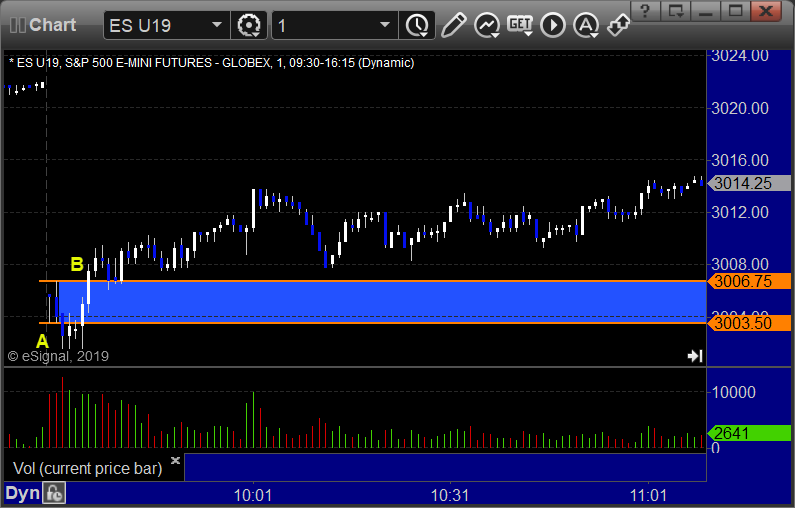Click the blue shaded range rectangle
The height and width of the screenshot is (508, 795).
click(x=382, y=302)
